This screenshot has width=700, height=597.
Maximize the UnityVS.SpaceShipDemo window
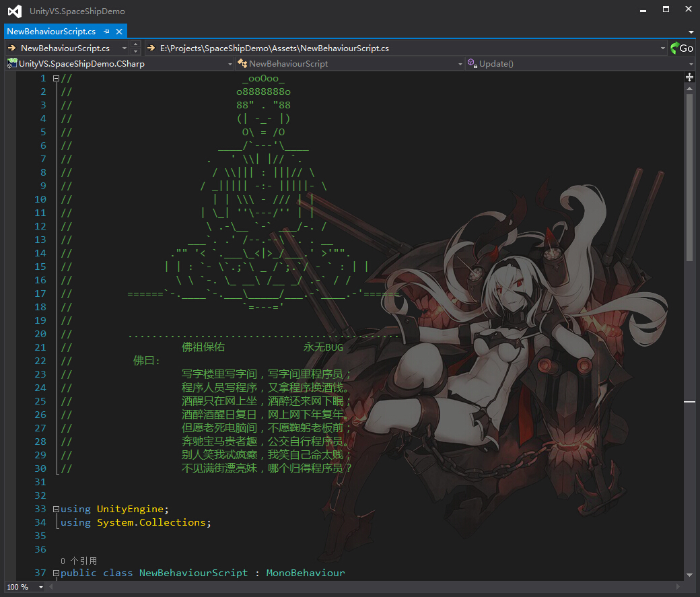[666, 10]
